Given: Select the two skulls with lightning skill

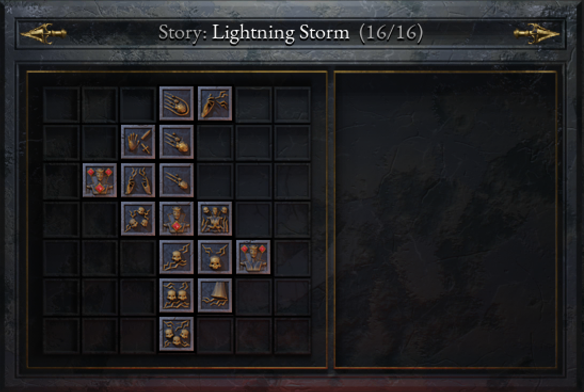Looking at the screenshot, I should (x=177, y=295).
